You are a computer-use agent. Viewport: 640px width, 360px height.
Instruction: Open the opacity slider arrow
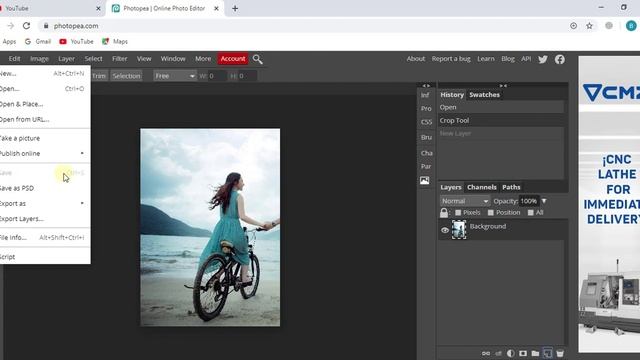coord(544,201)
